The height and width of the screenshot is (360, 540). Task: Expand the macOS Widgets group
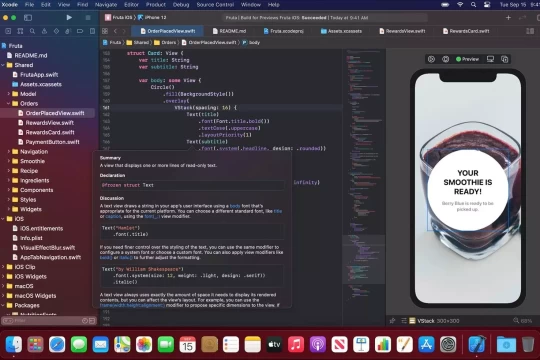tap(3, 296)
